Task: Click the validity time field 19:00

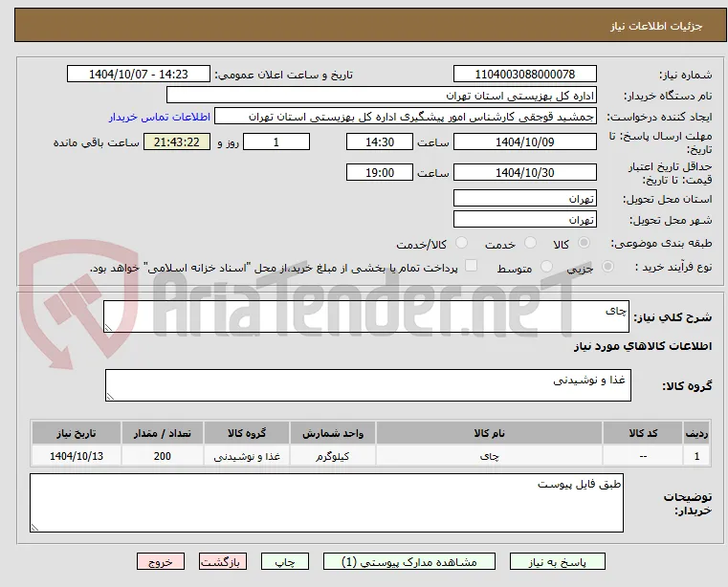Action: 380,172
